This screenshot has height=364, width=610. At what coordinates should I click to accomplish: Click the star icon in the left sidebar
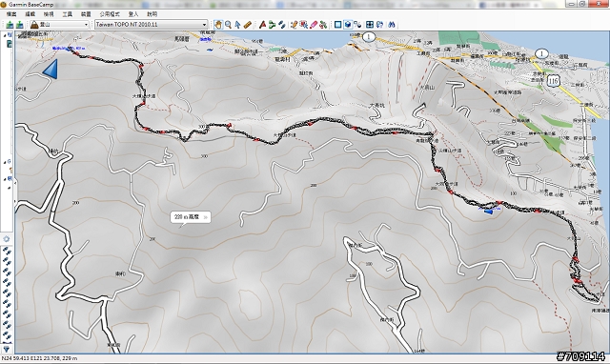click(7, 239)
